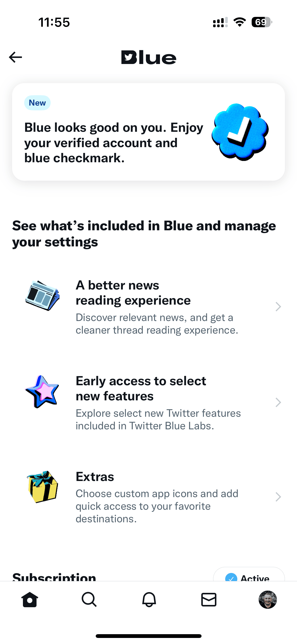Screen dimensions: 297x644
Task: Tap the blue star icon
Action: point(42,392)
